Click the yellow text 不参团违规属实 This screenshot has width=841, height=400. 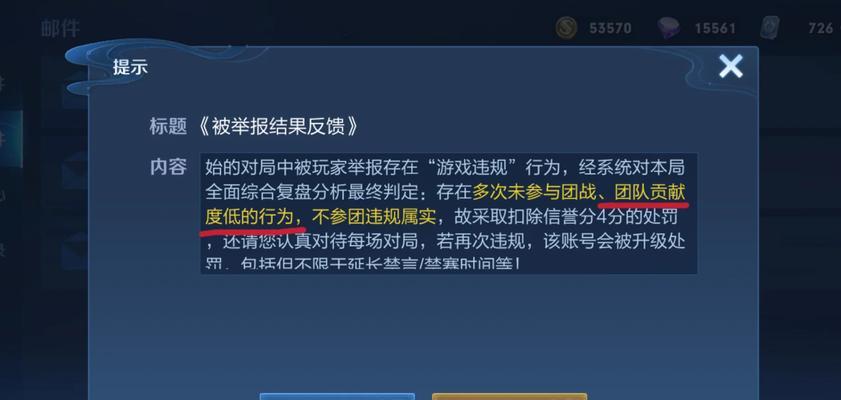pos(374,217)
